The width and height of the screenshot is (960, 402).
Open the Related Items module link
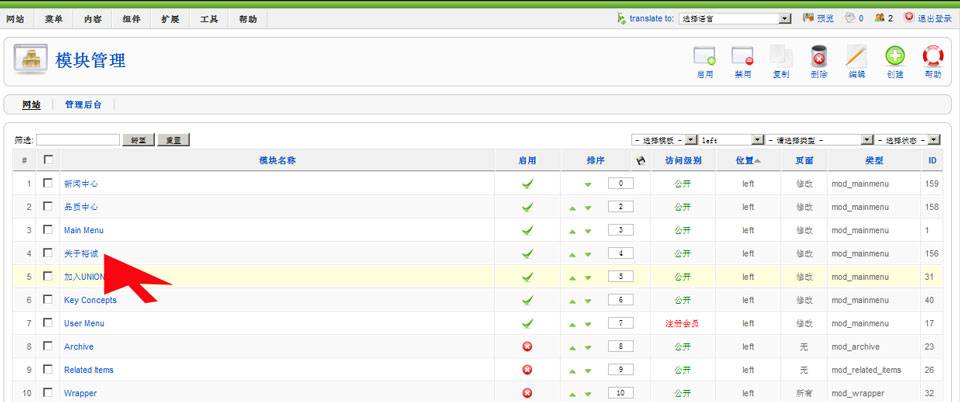(89, 370)
